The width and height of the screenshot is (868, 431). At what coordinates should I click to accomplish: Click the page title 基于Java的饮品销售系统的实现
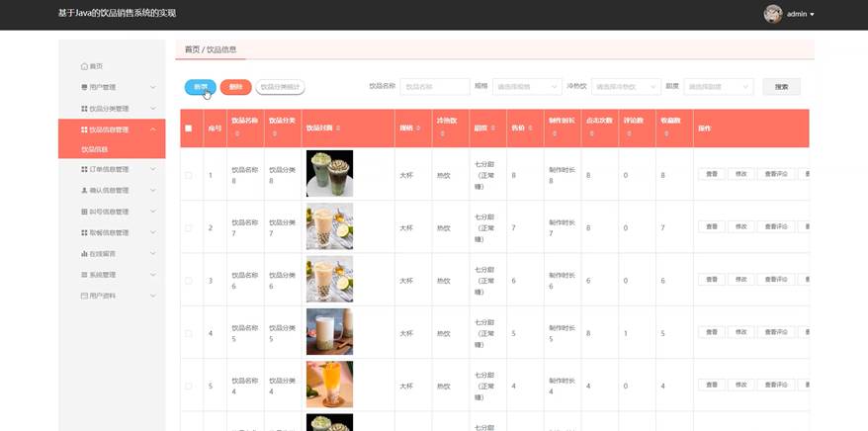pyautogui.click(x=117, y=13)
